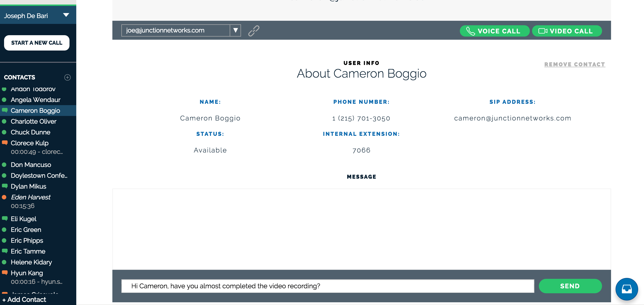This screenshot has width=644, height=305.
Task: Select Charlotte Oliver from the contacts list
Action: [33, 121]
